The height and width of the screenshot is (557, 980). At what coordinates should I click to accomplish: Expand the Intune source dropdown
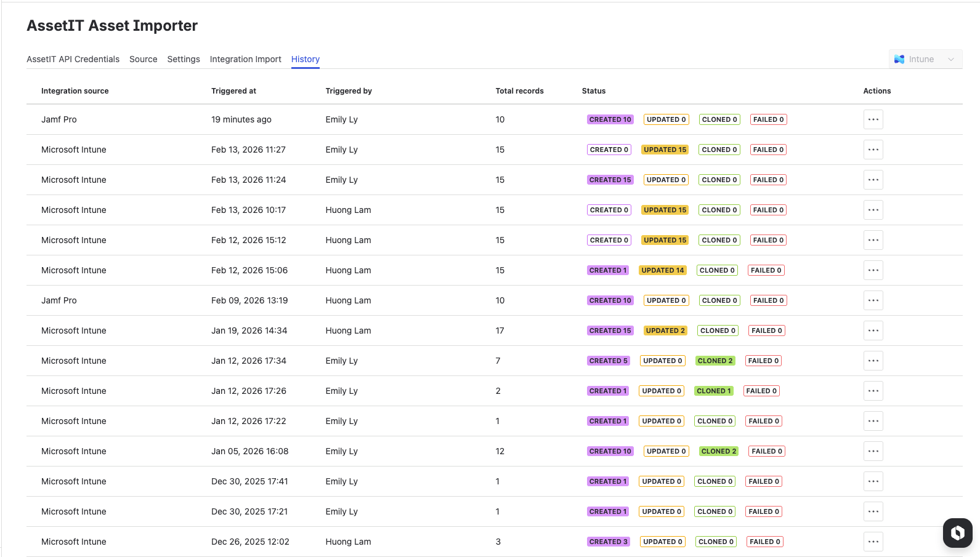[925, 59]
